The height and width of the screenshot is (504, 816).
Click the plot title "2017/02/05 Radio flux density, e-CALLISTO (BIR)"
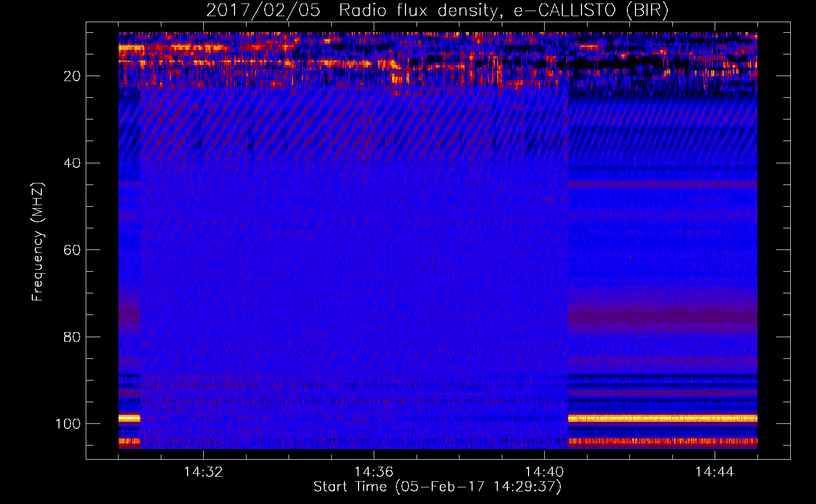437,11
